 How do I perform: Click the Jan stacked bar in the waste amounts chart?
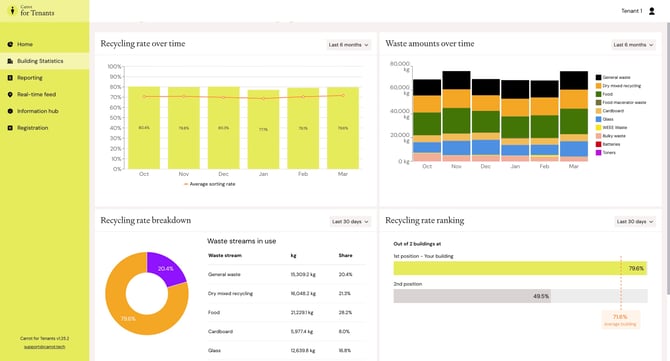coord(515,120)
